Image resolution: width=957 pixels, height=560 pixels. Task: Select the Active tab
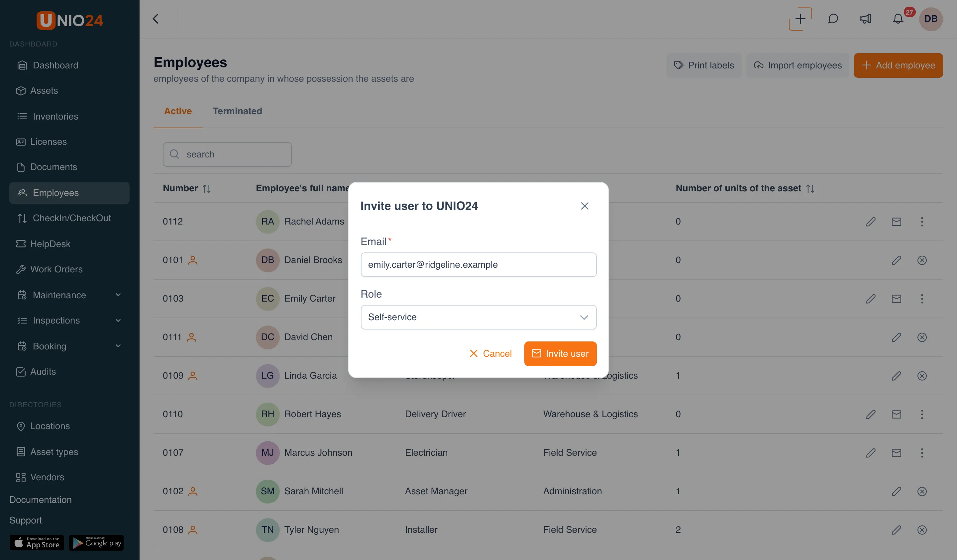click(x=178, y=111)
